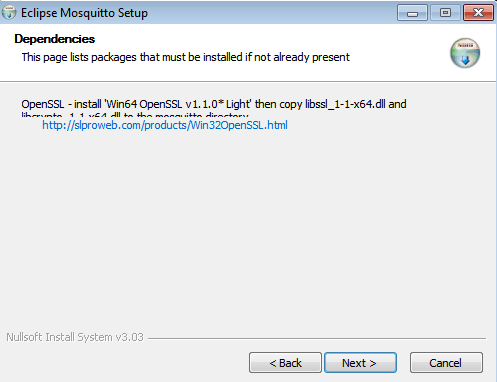The height and width of the screenshot is (382, 497).
Task: Maximize the Eclipse Mosquitto Setup window
Action: click(445, 13)
